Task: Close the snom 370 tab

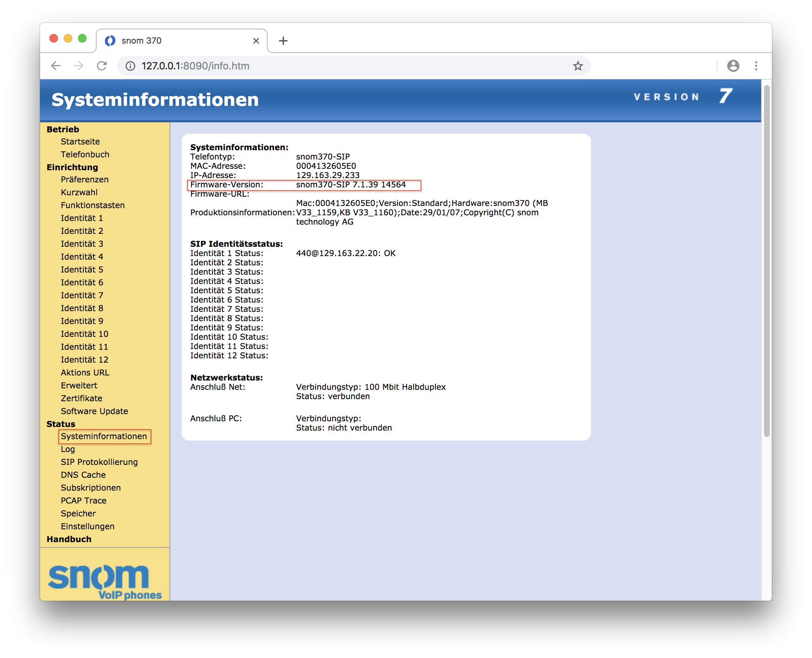Action: 256,40
